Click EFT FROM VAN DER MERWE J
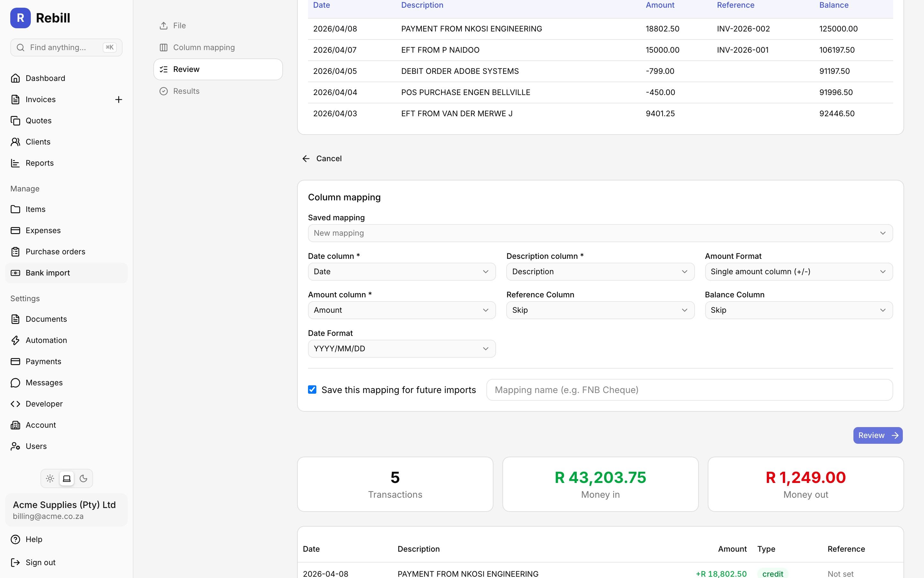 tap(457, 114)
